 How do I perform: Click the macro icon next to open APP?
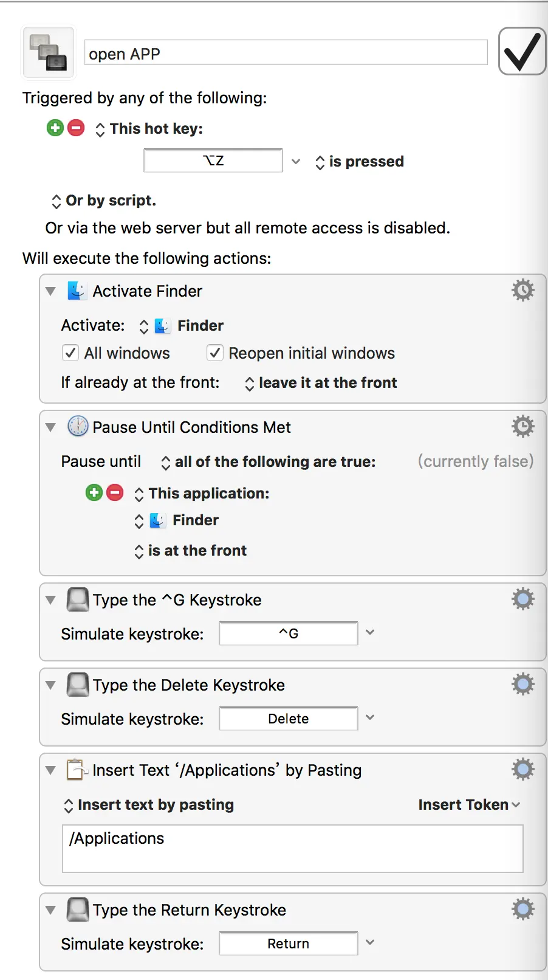point(49,52)
